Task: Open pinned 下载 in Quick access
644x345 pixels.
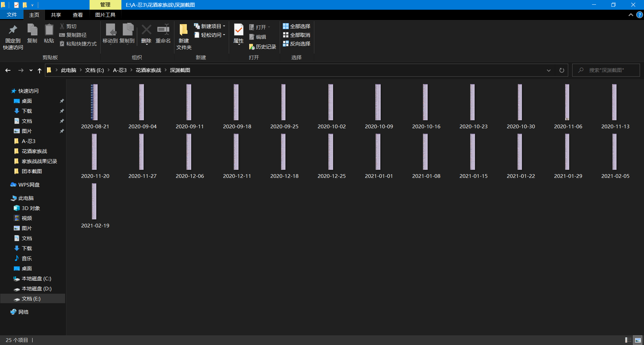Action: click(27, 111)
